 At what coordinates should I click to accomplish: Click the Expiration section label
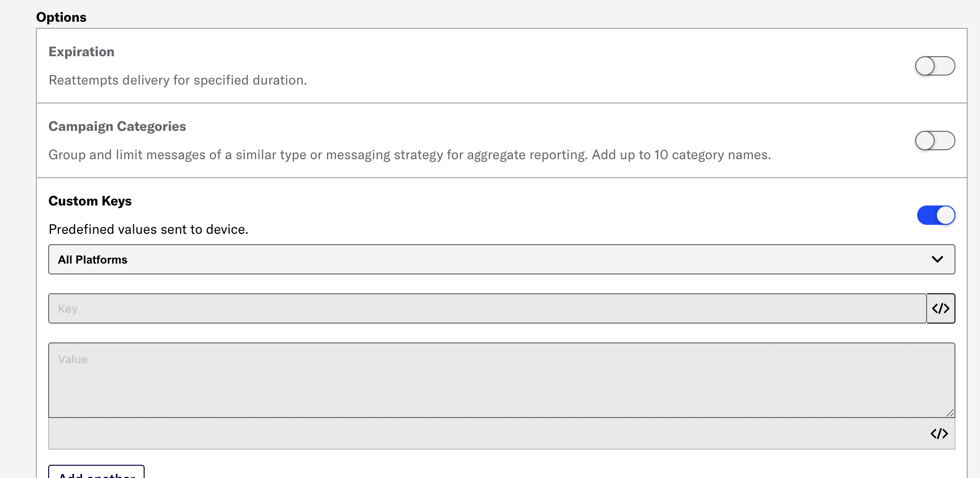click(x=81, y=51)
